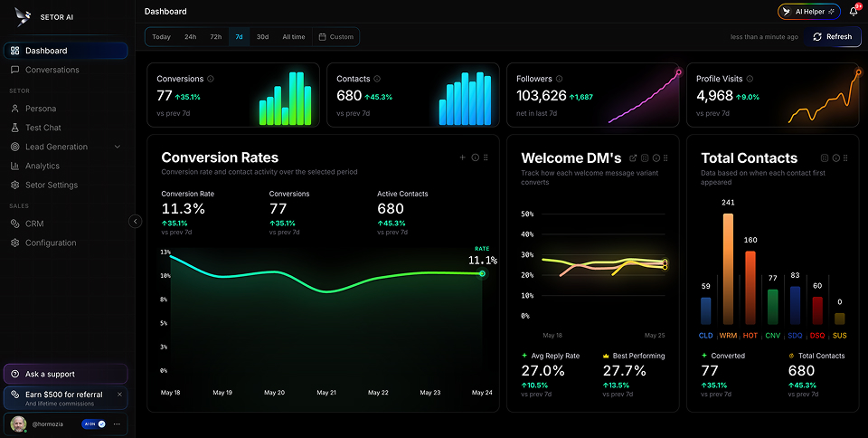Toggle the AI ON switch
This screenshot has width=868, height=438.
coord(93,424)
